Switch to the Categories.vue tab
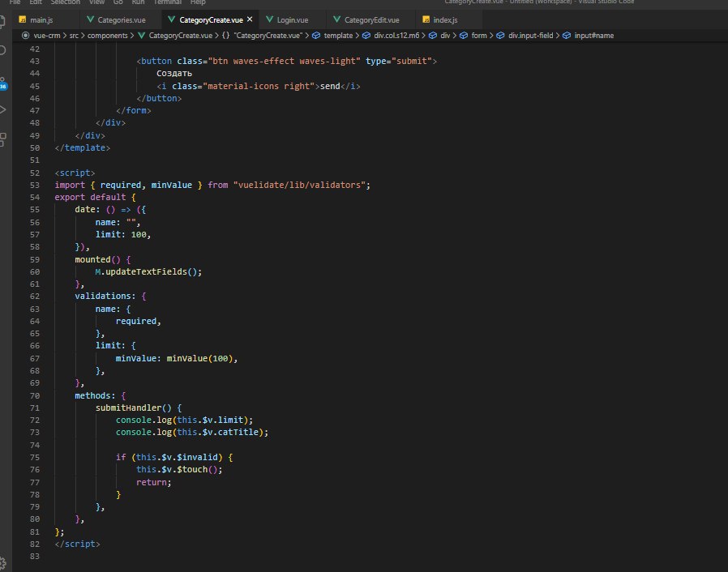728x572 pixels. 122,20
